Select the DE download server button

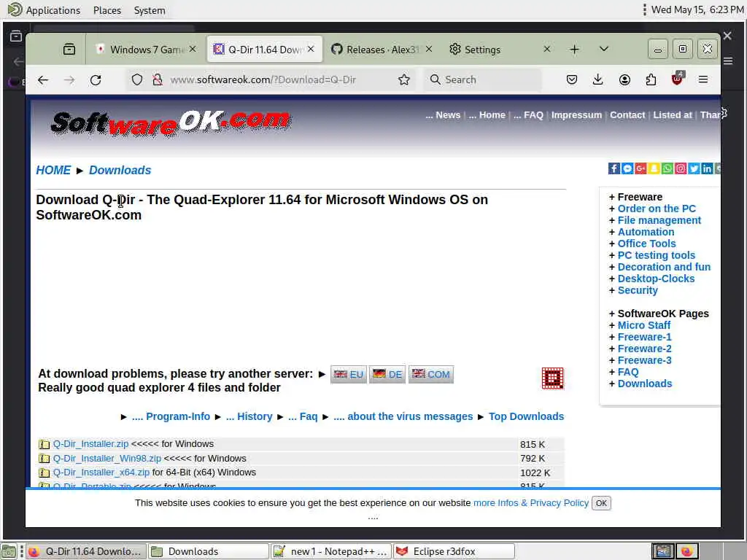click(x=387, y=374)
